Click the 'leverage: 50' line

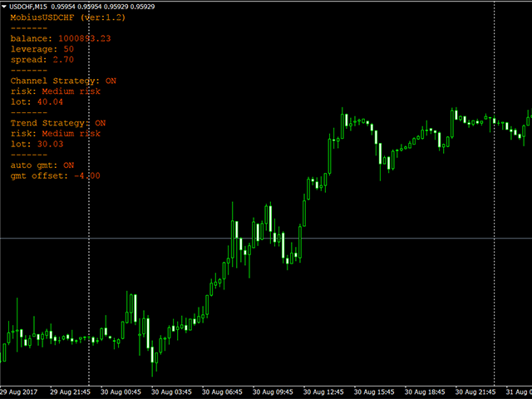click(42, 49)
